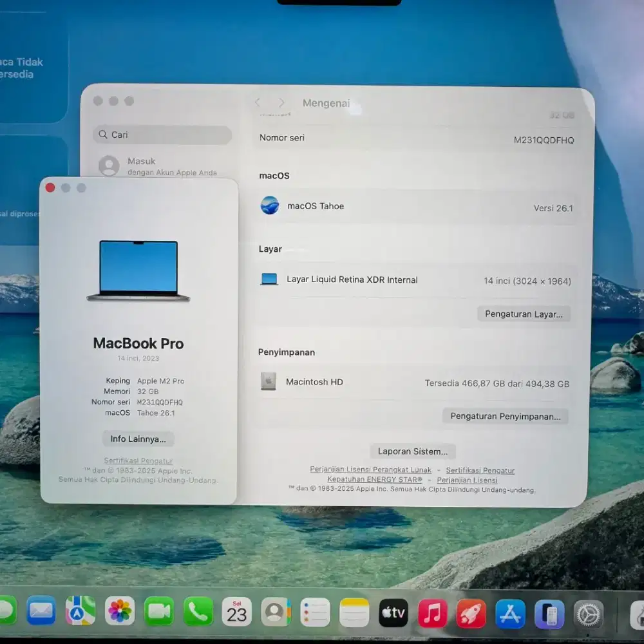Start FaceTime from the Dock
Image resolution: width=644 pixels, height=644 pixels.
tap(159, 611)
